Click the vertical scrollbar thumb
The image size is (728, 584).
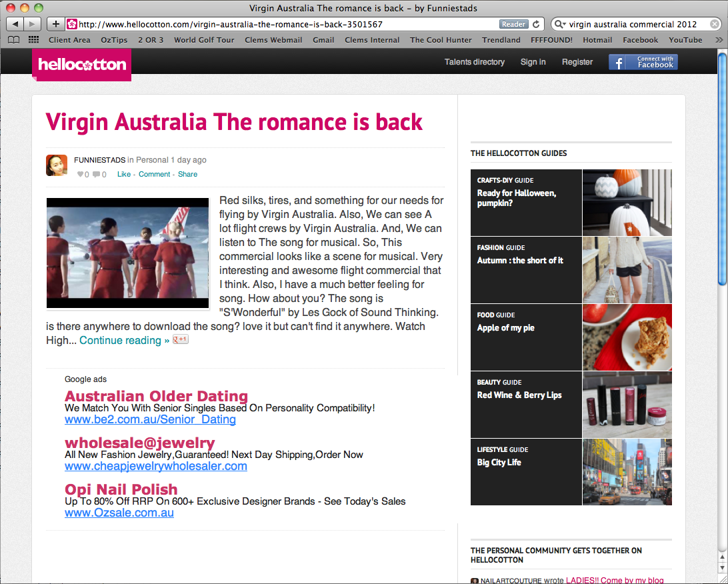(723, 169)
